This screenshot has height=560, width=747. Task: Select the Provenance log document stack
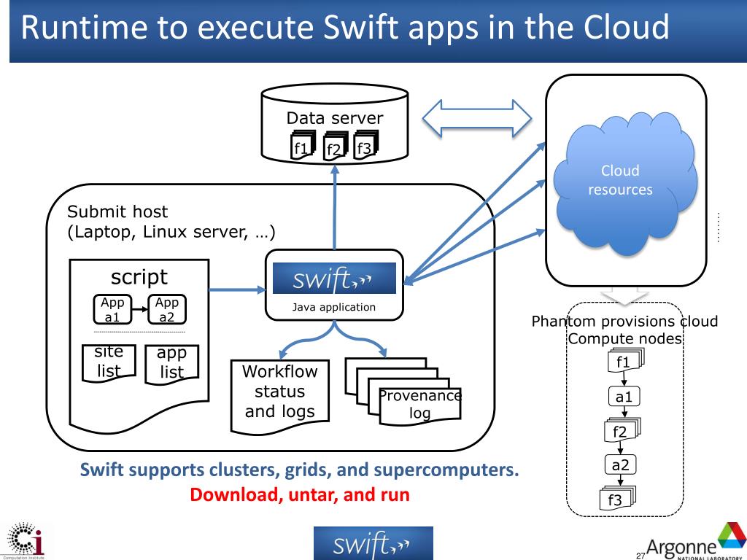403,392
